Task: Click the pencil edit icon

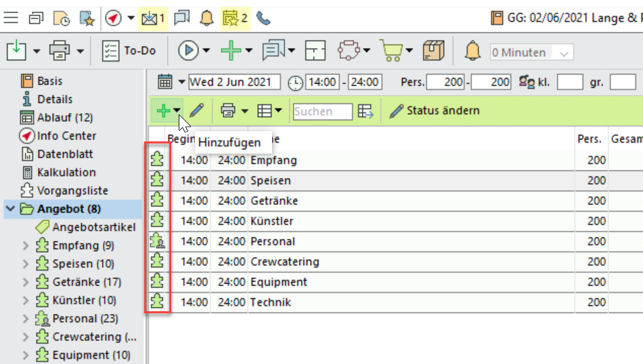Action: (196, 110)
